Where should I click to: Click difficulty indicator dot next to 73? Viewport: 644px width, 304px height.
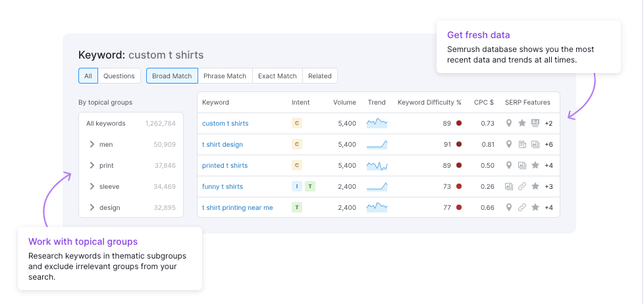pos(459,186)
